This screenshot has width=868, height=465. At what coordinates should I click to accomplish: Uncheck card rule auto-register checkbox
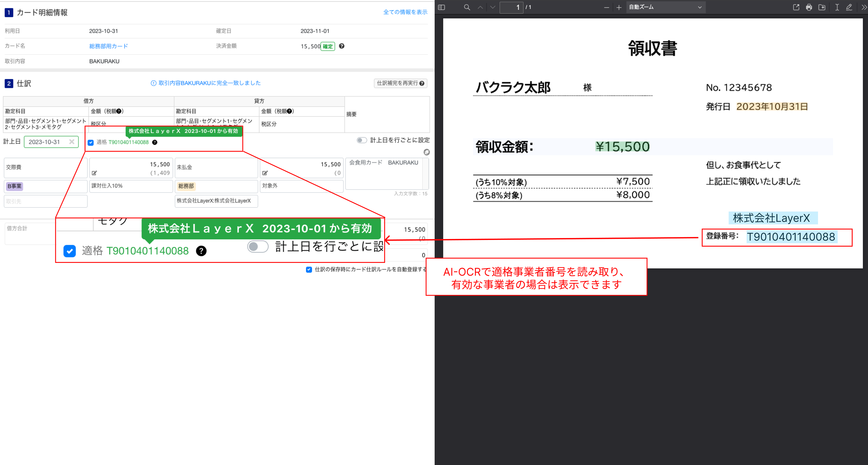click(309, 270)
